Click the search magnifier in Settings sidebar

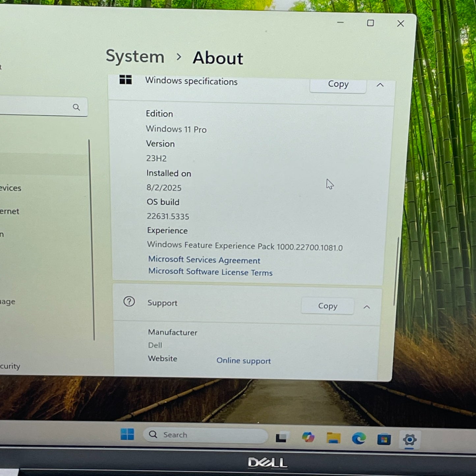tap(76, 107)
